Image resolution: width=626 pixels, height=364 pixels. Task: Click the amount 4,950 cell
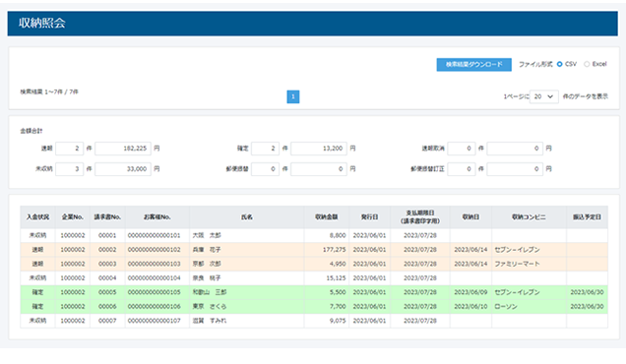[x=327, y=264]
